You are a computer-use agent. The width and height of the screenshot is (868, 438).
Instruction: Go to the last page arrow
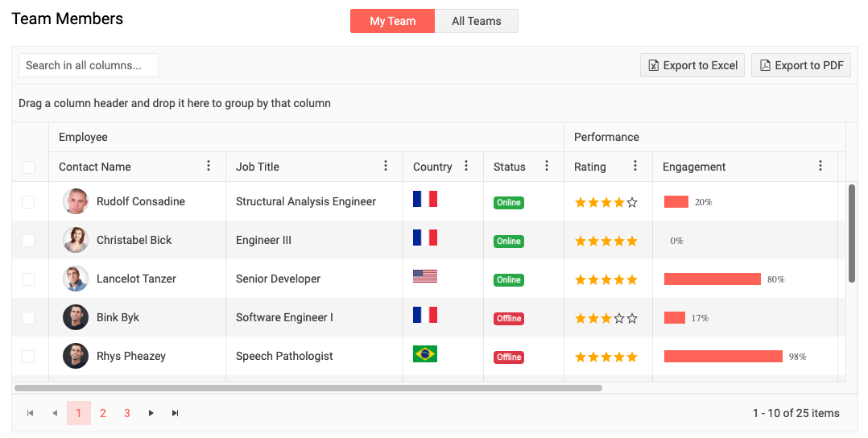point(175,413)
